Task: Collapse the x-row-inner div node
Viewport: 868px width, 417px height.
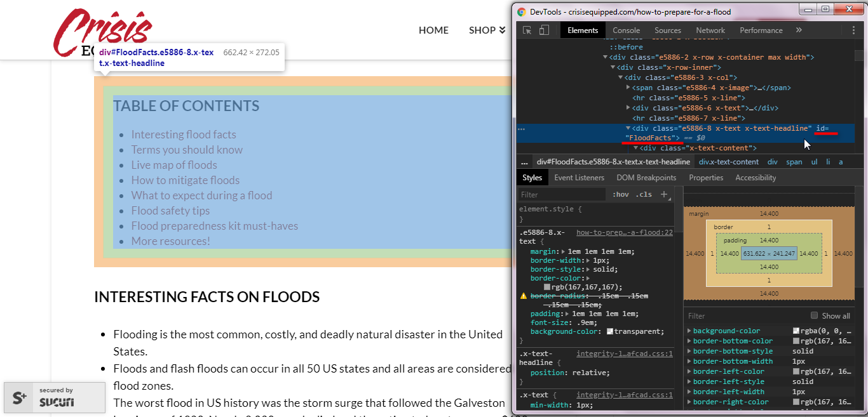Action: click(x=613, y=67)
